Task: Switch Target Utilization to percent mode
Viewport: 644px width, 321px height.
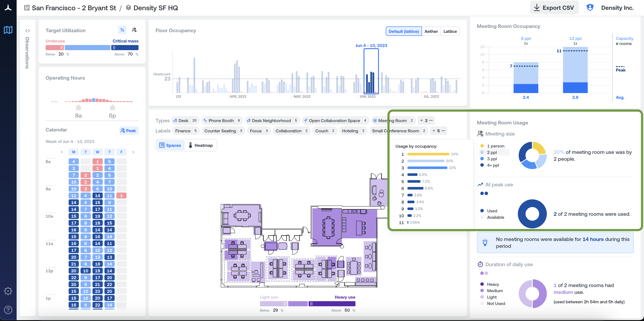Action: coord(122,30)
